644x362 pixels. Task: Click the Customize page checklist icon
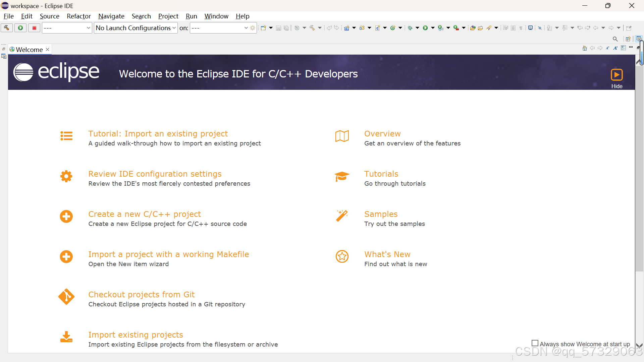pos(623,48)
